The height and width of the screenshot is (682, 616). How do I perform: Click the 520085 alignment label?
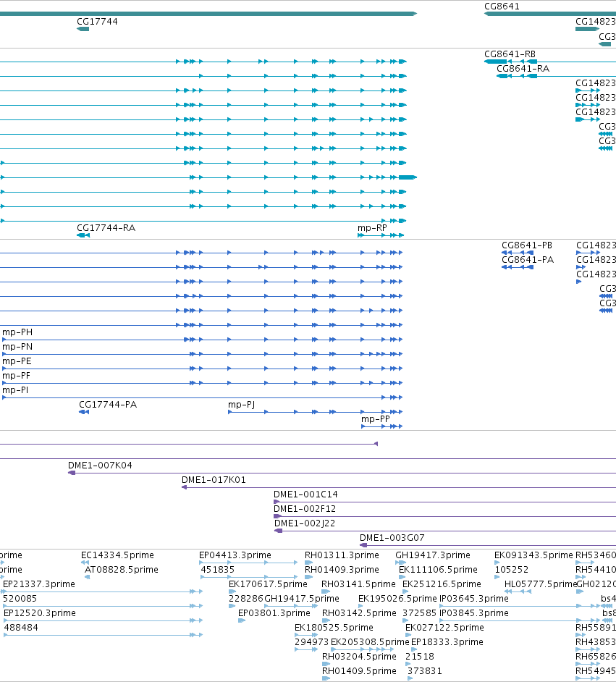[x=20, y=599]
